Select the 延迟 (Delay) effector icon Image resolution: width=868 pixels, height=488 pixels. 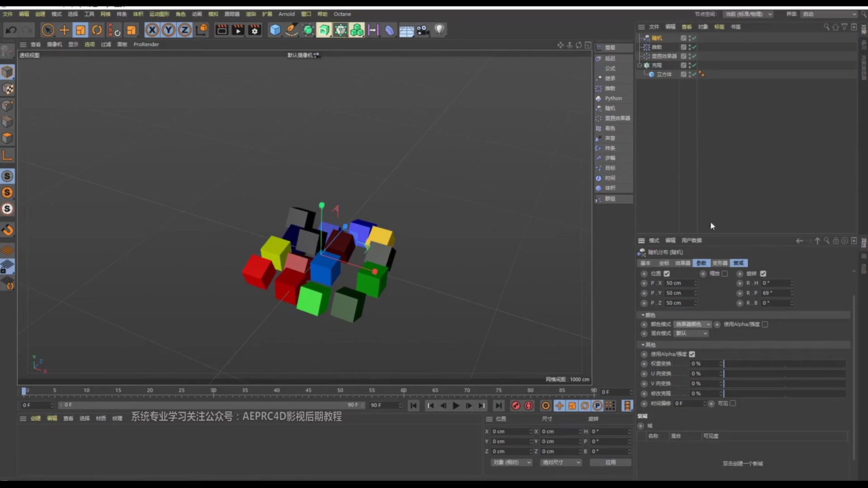(599, 58)
